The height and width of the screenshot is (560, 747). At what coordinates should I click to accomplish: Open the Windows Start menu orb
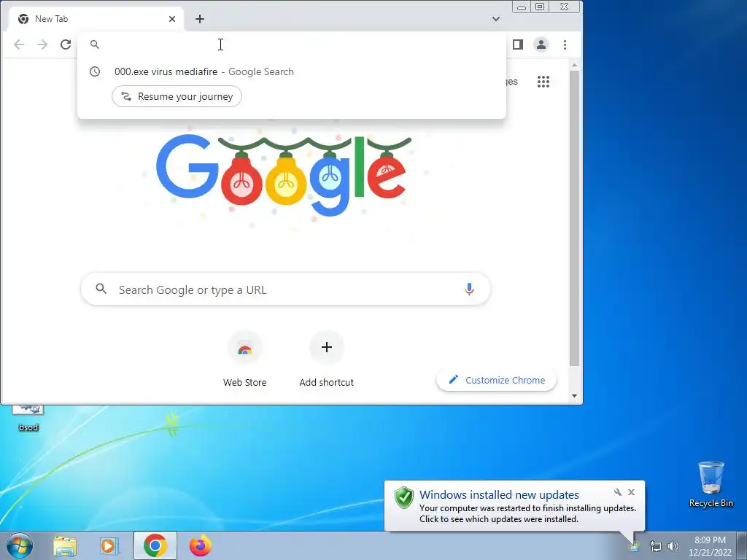(x=20, y=545)
